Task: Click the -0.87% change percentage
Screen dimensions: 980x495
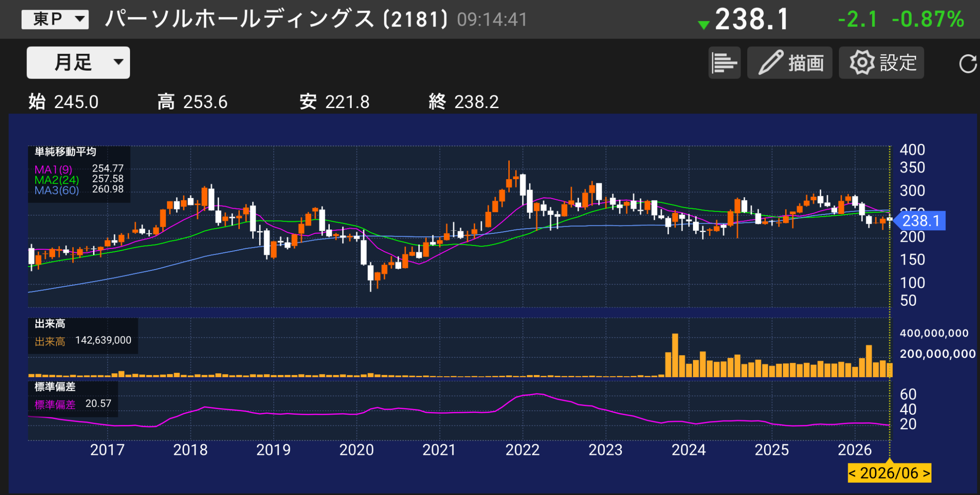Action: 928,19
